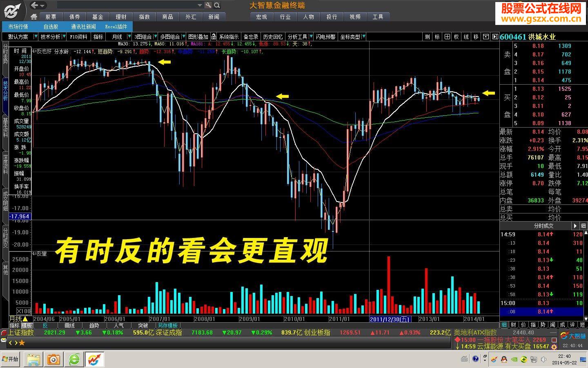
Task: Click the date marker 2011/12/30[五] on the timeline
Action: tap(390, 319)
